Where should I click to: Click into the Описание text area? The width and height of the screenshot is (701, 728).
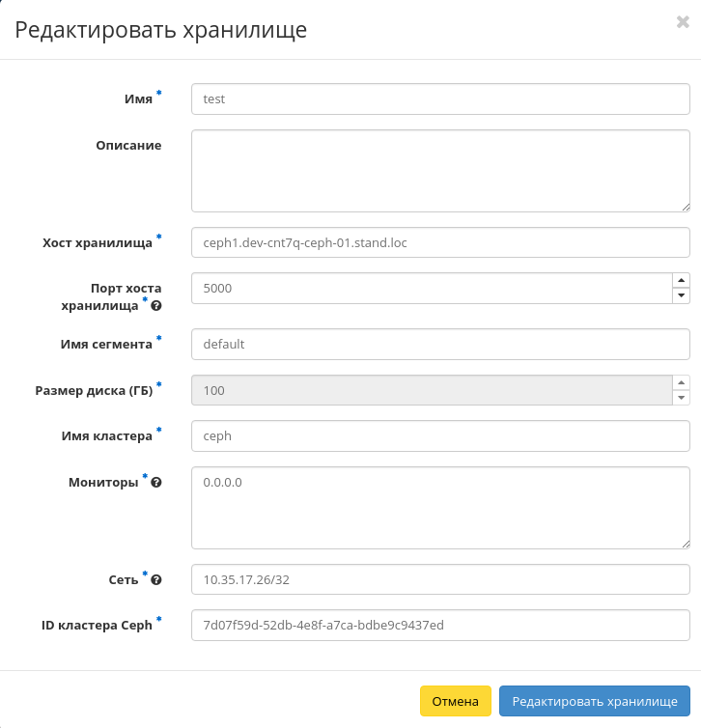(x=440, y=171)
